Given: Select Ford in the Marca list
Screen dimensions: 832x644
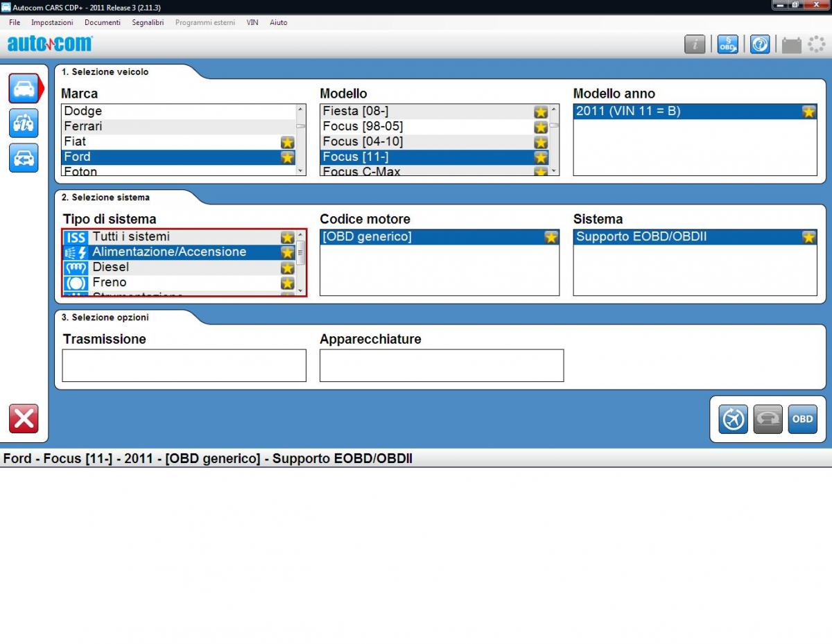Looking at the screenshot, I should pos(179,157).
